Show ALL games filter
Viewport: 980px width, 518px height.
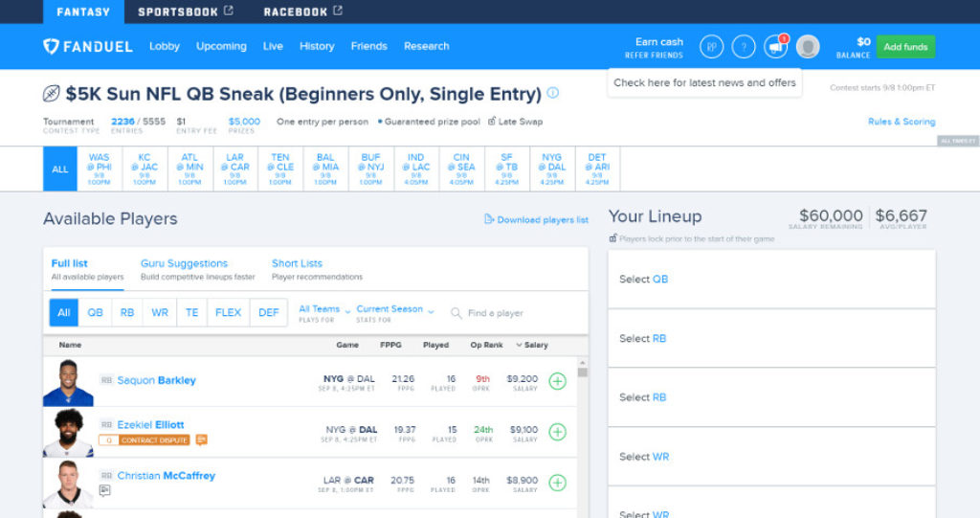coord(60,169)
